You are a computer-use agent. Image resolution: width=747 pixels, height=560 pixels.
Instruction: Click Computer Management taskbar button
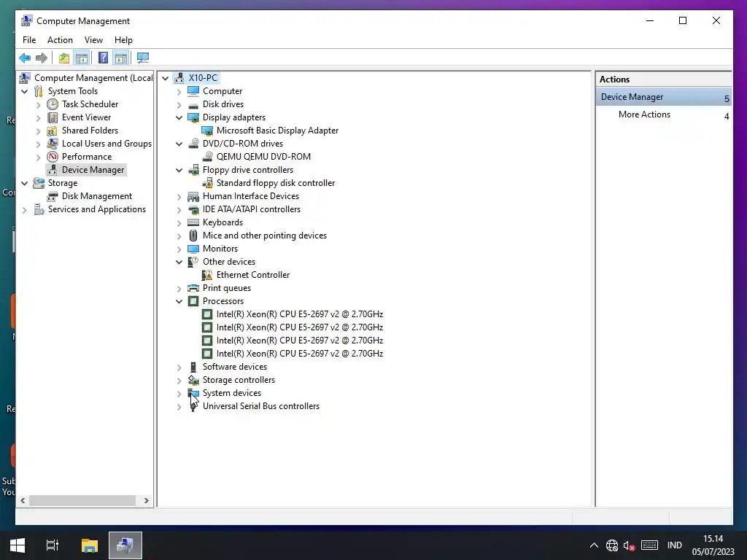point(125,545)
